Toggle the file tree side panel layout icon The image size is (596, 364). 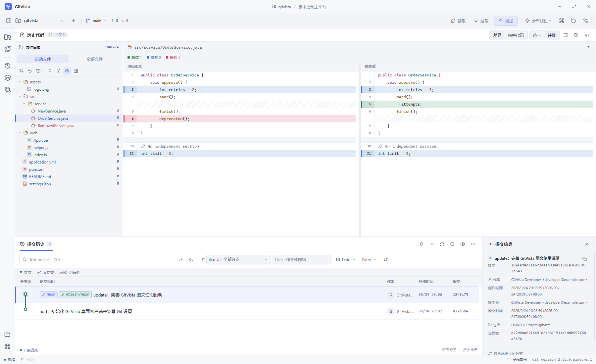(76, 71)
